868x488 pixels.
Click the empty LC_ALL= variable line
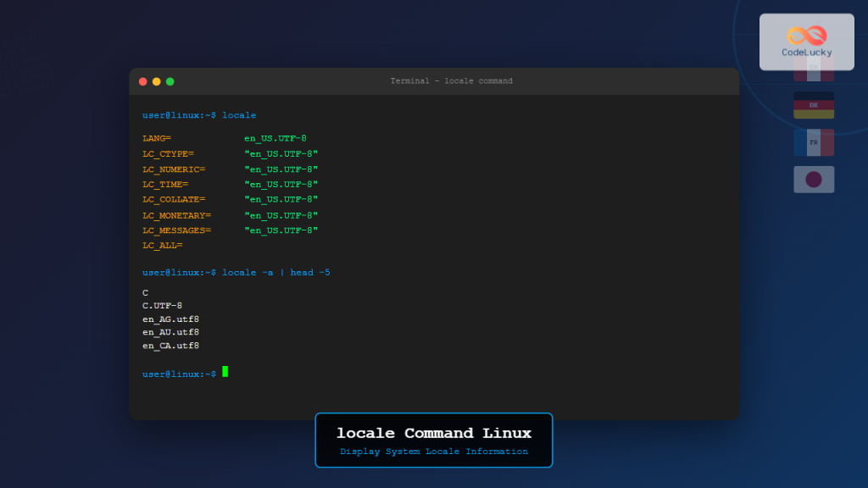[161, 245]
